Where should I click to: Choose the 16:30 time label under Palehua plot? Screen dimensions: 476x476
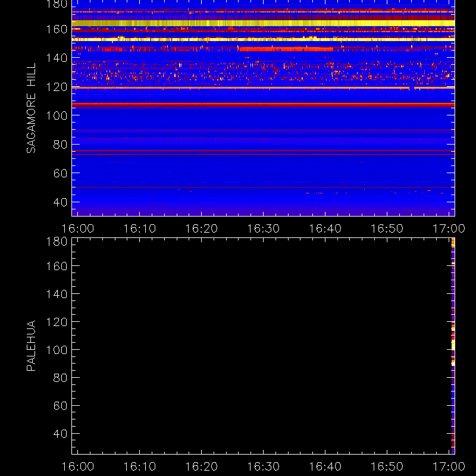[x=263, y=466]
